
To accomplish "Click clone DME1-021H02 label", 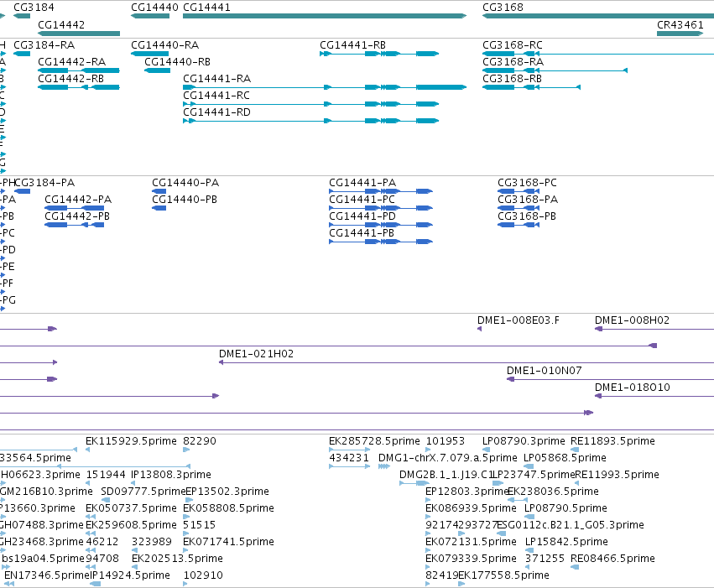I will (256, 354).
